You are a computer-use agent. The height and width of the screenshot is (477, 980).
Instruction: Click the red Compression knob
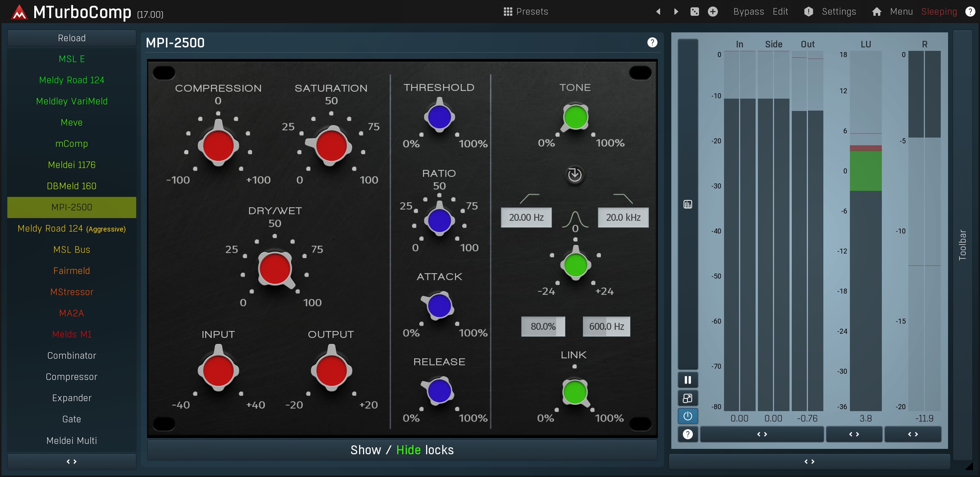coord(218,146)
